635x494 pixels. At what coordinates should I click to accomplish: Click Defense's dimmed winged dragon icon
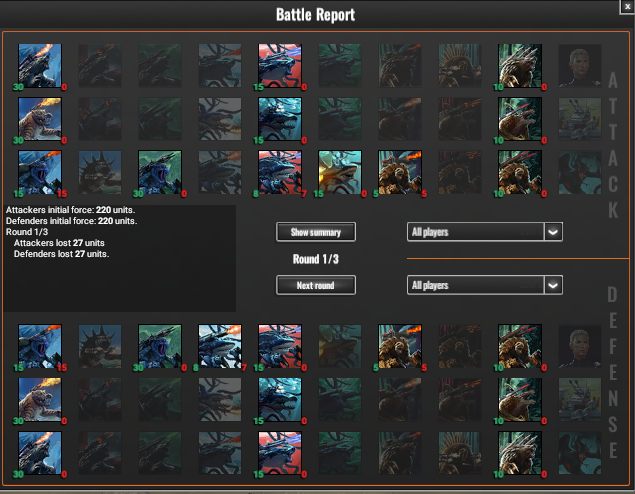580,453
